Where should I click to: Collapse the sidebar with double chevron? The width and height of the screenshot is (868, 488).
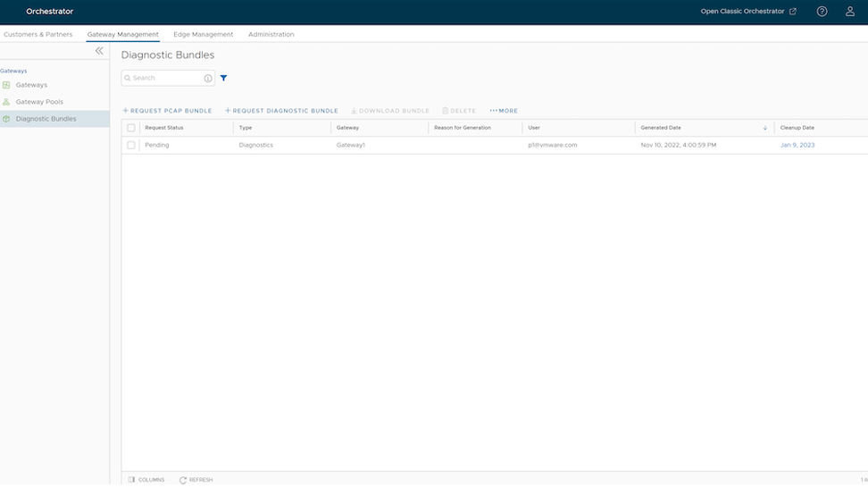click(x=99, y=51)
